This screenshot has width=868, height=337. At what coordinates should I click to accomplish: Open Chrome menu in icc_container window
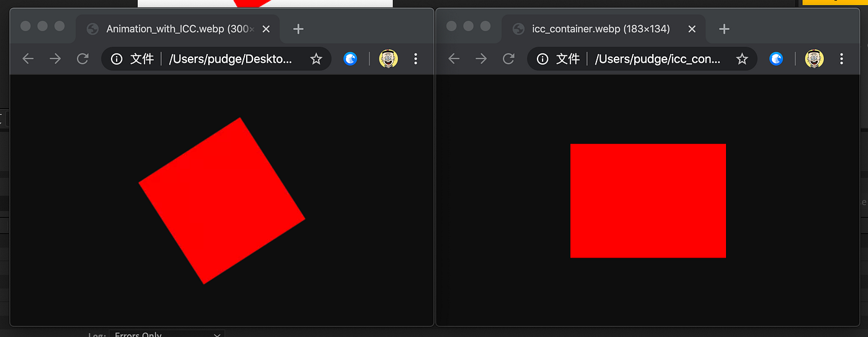click(x=841, y=59)
